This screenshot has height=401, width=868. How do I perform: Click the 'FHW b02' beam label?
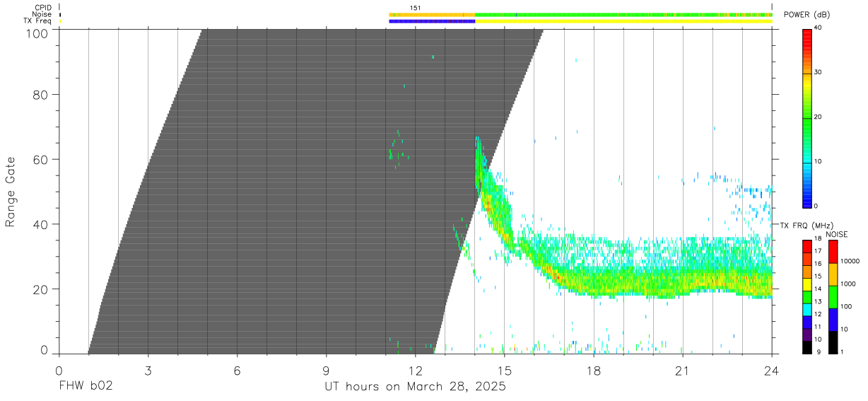[x=86, y=388]
